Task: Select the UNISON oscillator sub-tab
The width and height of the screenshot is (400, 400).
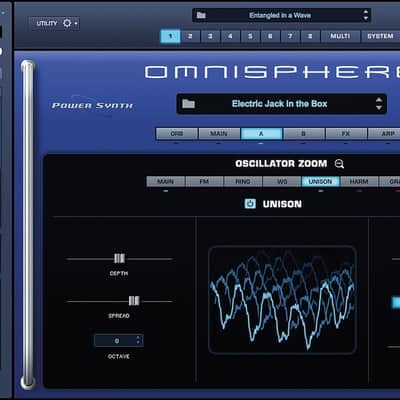Action: pyautogui.click(x=320, y=181)
